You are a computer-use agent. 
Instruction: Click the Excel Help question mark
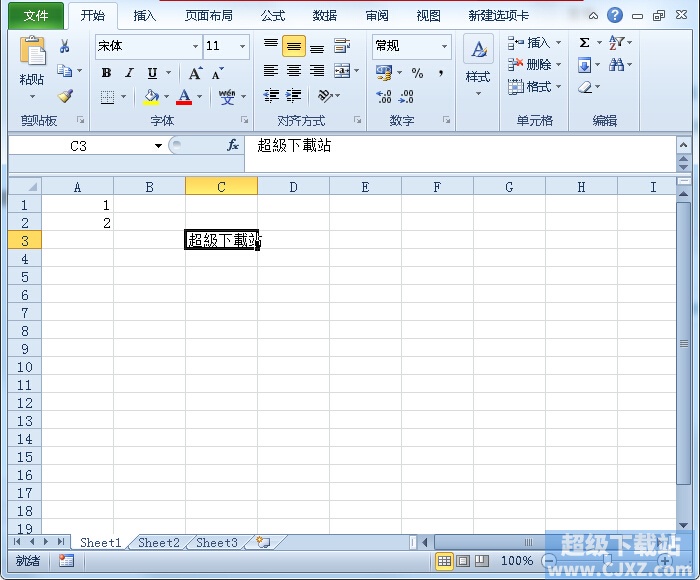click(x=615, y=15)
